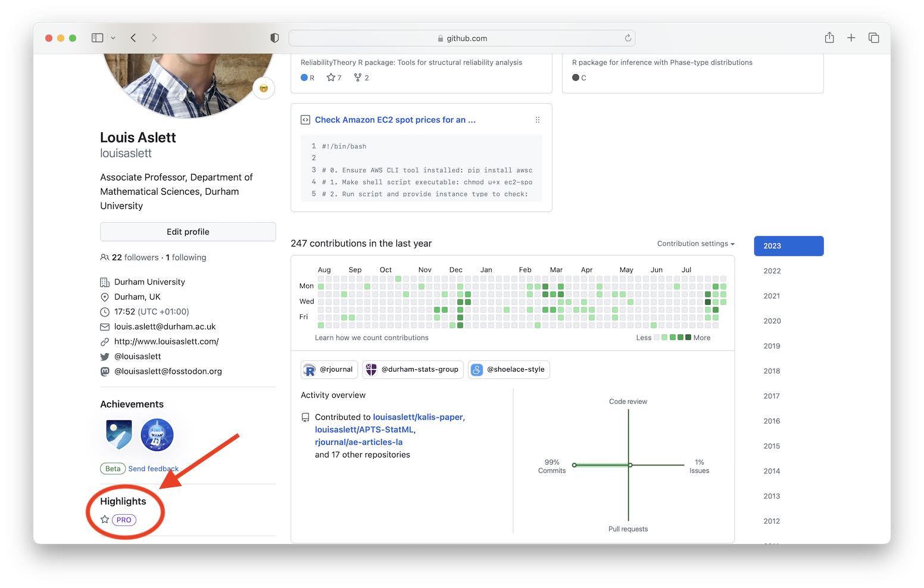
Task: Click the Safari sidebar toggle icon
Action: click(97, 38)
